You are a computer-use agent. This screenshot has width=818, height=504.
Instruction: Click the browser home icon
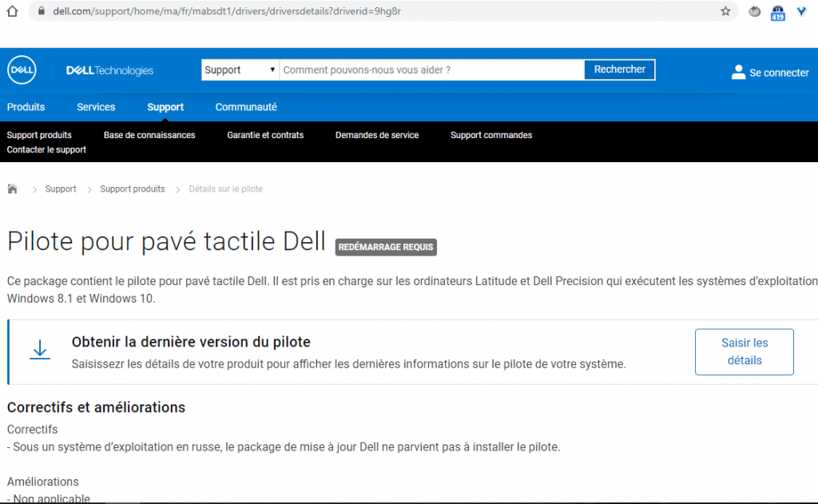click(x=11, y=11)
